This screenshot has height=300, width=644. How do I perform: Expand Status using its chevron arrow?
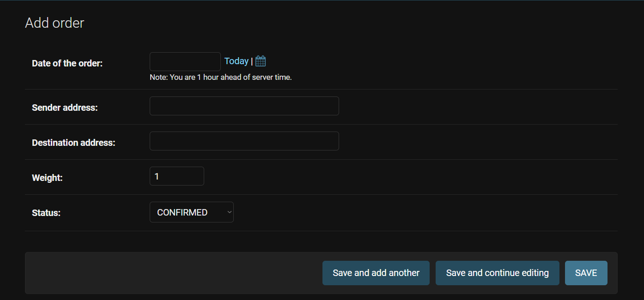(229, 212)
